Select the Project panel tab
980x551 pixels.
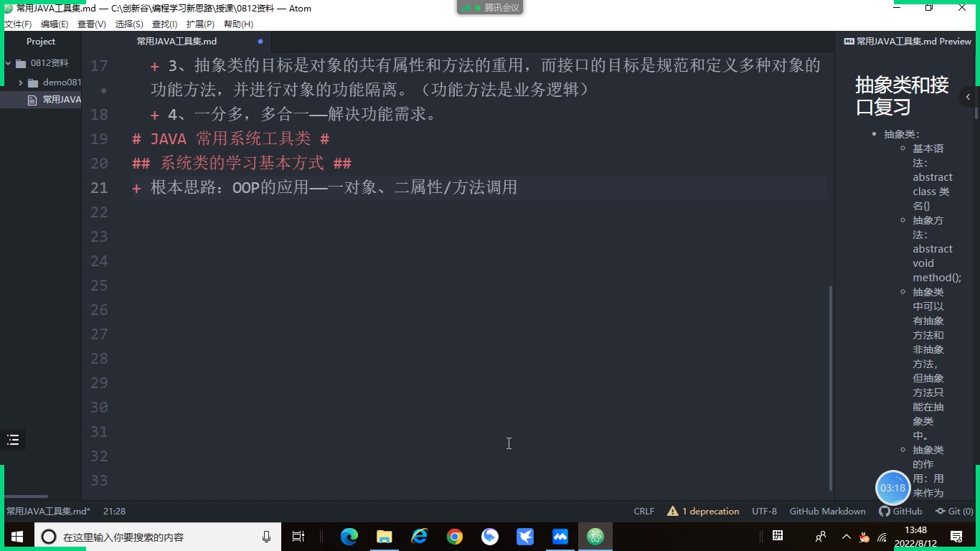(x=41, y=42)
